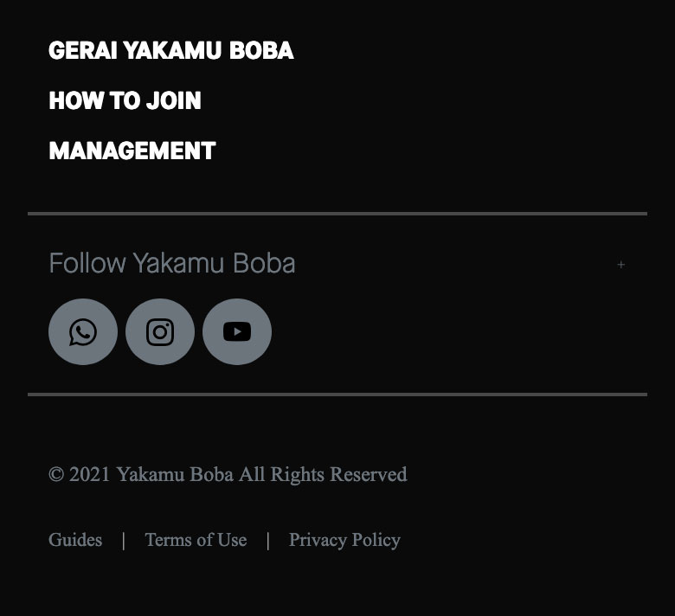Open the How To Join page
The width and height of the screenshot is (675, 616).
(125, 101)
